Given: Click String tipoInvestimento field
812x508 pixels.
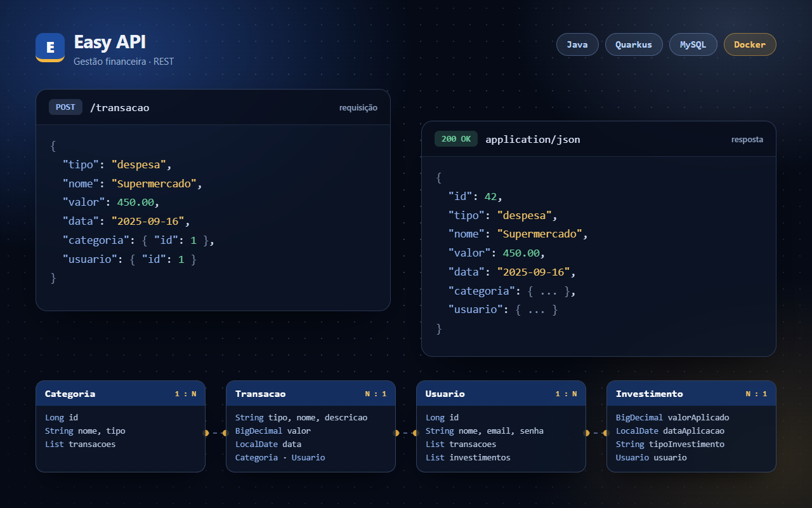Looking at the screenshot, I should (x=670, y=444).
